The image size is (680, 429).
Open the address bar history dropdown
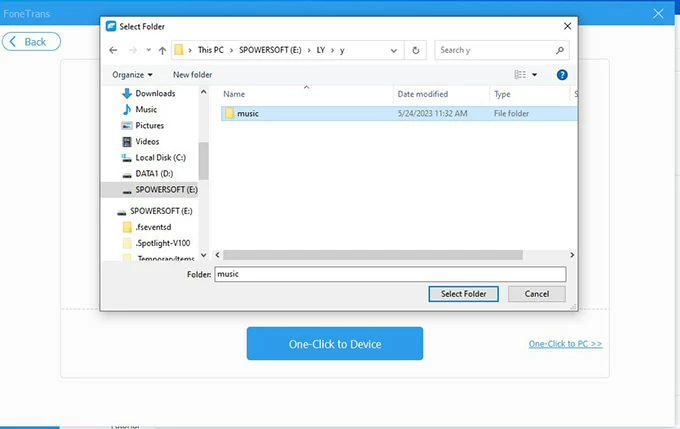click(395, 50)
